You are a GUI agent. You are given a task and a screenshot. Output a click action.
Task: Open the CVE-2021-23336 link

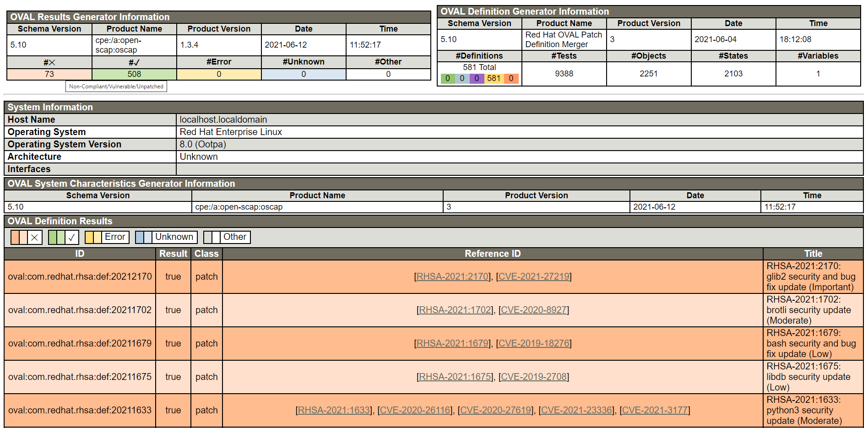point(577,410)
